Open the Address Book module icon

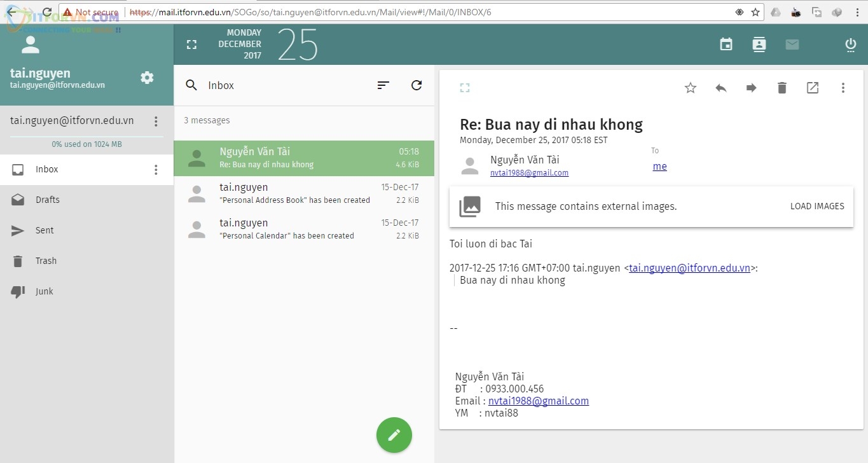759,45
